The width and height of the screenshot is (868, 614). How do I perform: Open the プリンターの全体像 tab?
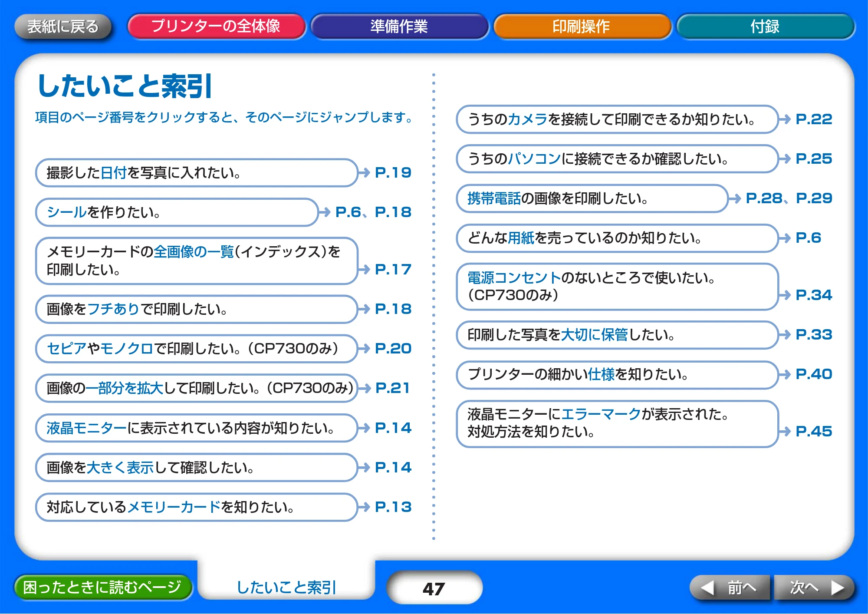(x=216, y=26)
